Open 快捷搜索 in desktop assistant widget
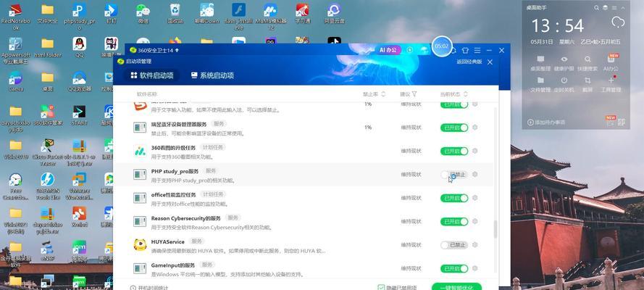This screenshot has width=644, height=290. click(x=587, y=63)
